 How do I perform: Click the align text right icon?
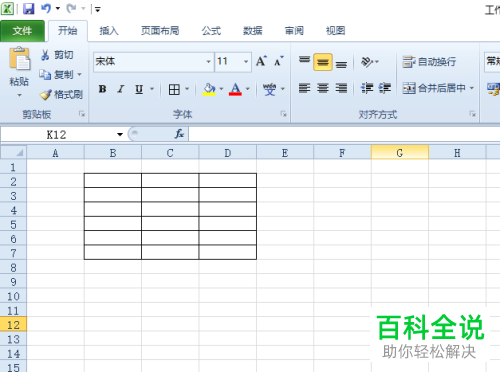point(341,88)
